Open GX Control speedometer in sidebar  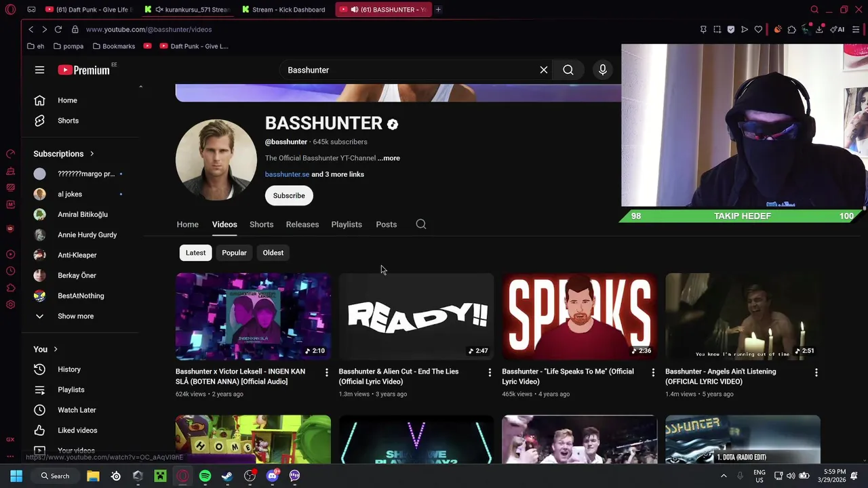[10, 154]
